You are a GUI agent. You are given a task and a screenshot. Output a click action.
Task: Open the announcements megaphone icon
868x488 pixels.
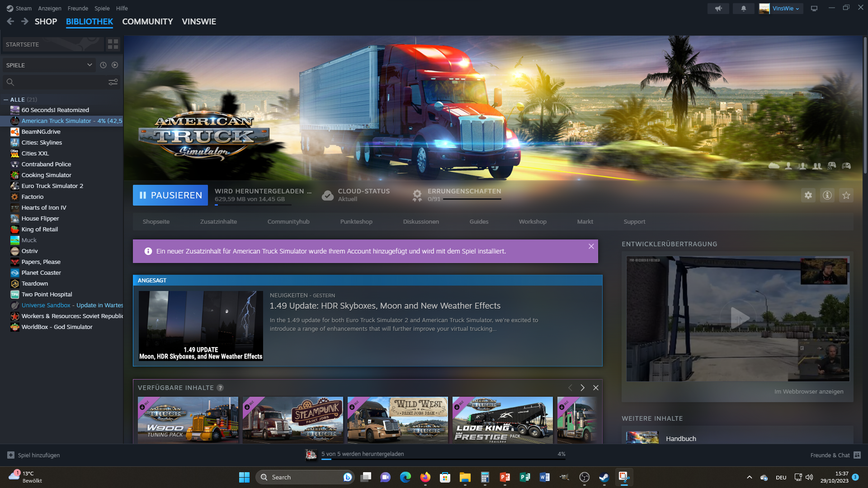(x=718, y=8)
